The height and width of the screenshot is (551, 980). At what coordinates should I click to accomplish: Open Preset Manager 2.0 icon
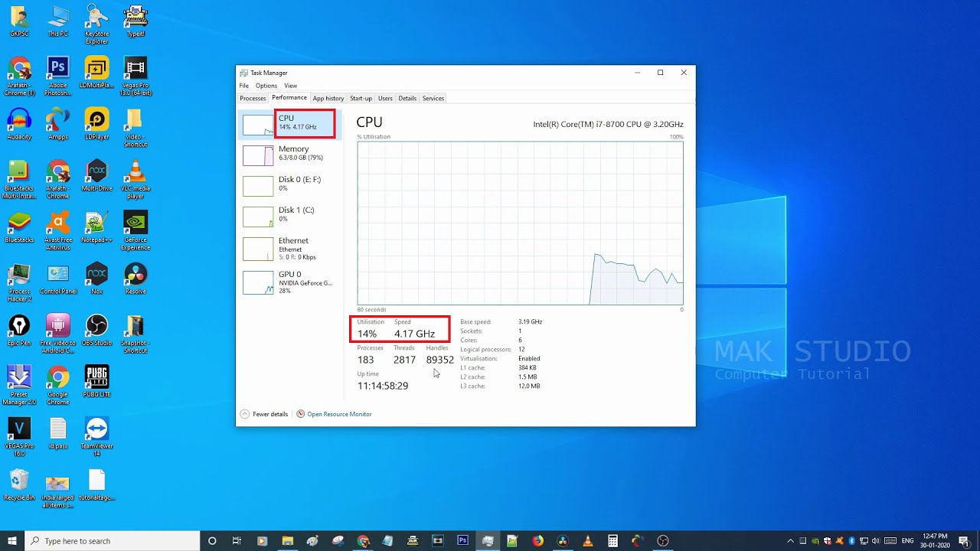coord(19,385)
